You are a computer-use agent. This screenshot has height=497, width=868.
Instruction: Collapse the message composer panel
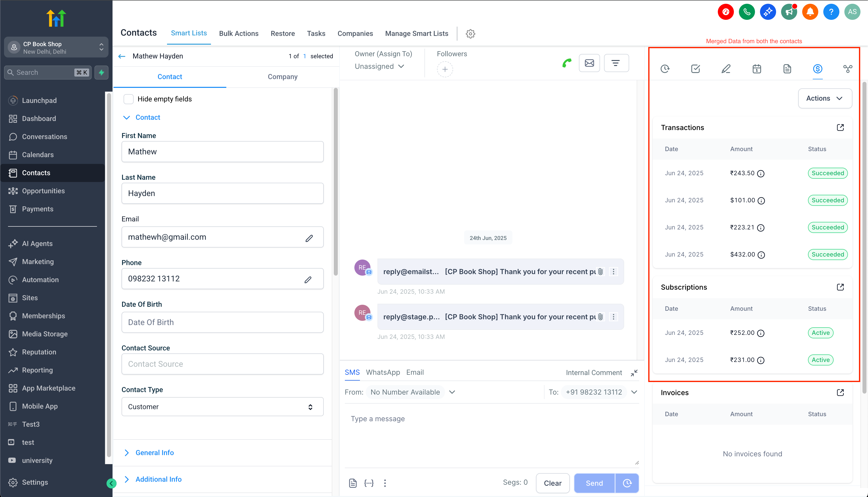(x=634, y=373)
